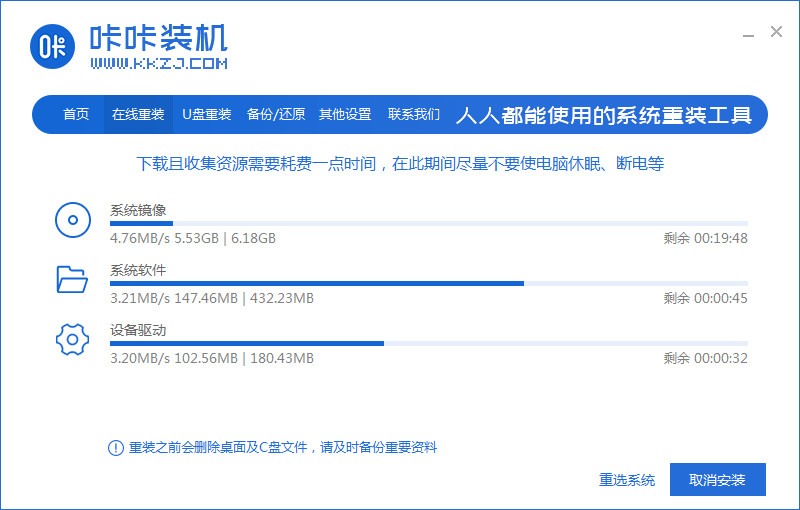Click the 咔咔装机 logo icon
The height and width of the screenshot is (510, 800).
(53, 47)
